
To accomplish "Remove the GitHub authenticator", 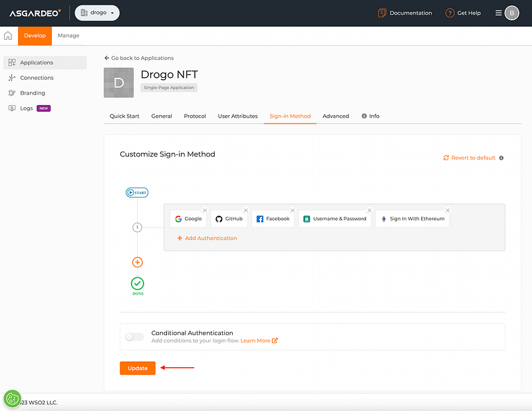I will (246, 210).
